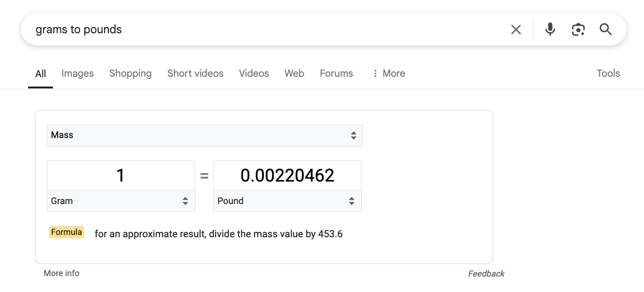Screen dimensions: 644x292
Task: Click the magnifying glass search icon
Action: tap(606, 29)
